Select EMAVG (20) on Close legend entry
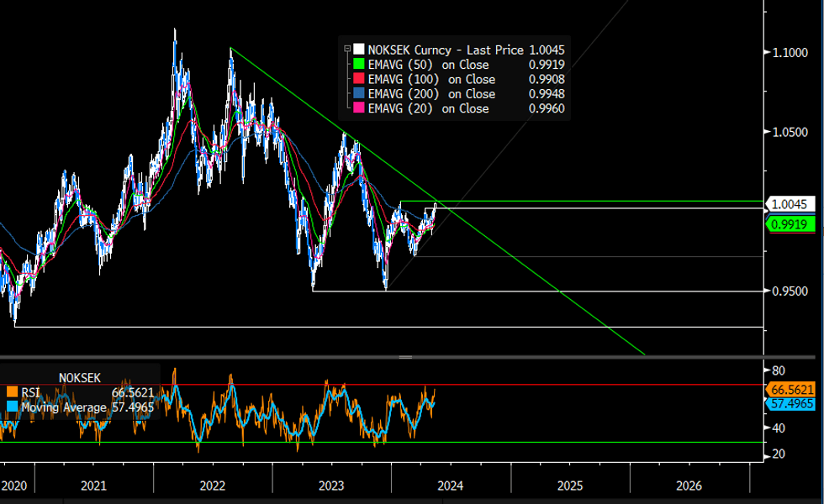 click(428, 108)
